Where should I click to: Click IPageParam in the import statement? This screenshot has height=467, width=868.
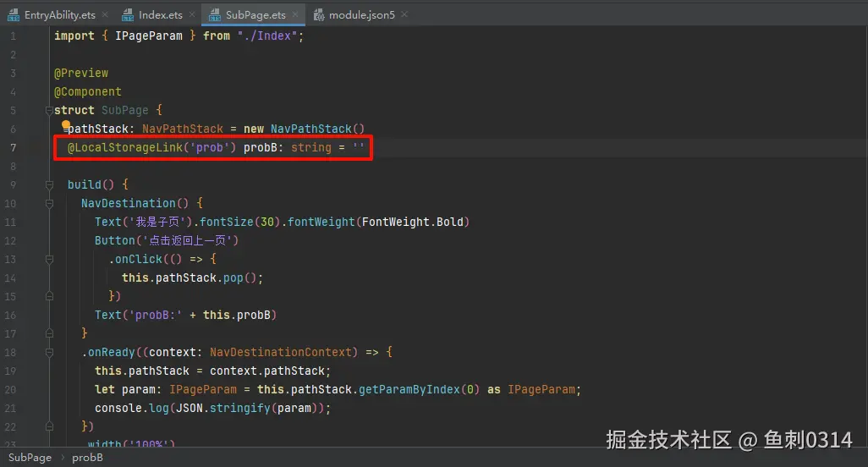click(148, 36)
